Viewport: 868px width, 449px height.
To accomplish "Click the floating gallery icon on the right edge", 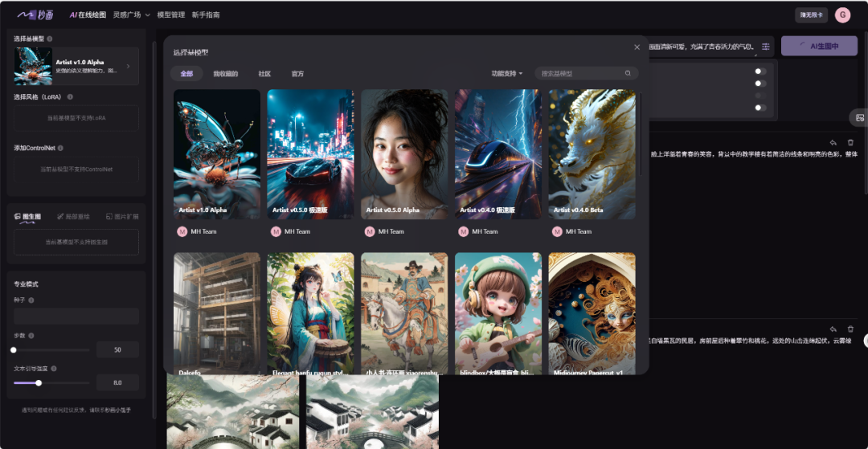I will tap(860, 118).
